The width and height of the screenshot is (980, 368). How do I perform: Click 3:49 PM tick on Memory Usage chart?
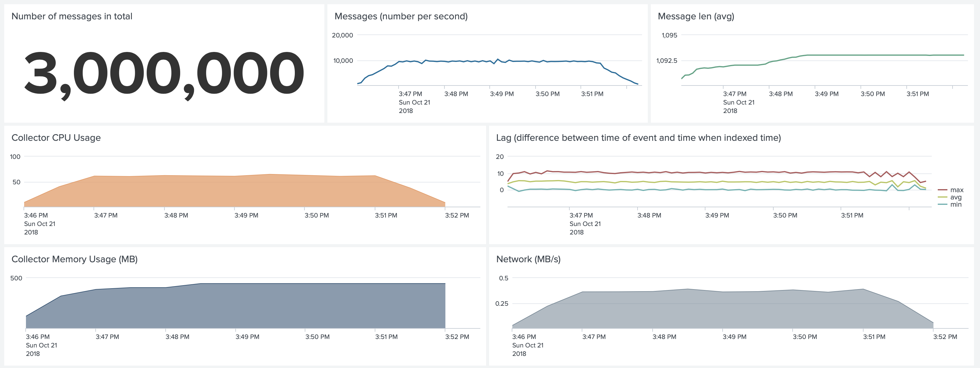point(247,337)
